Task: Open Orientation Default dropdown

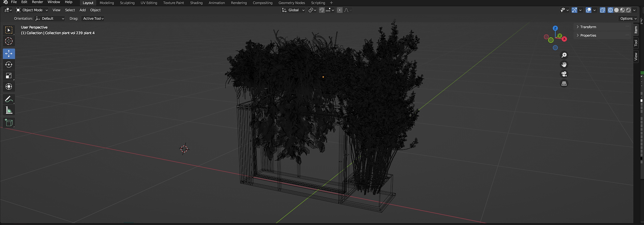Action: 50,19
